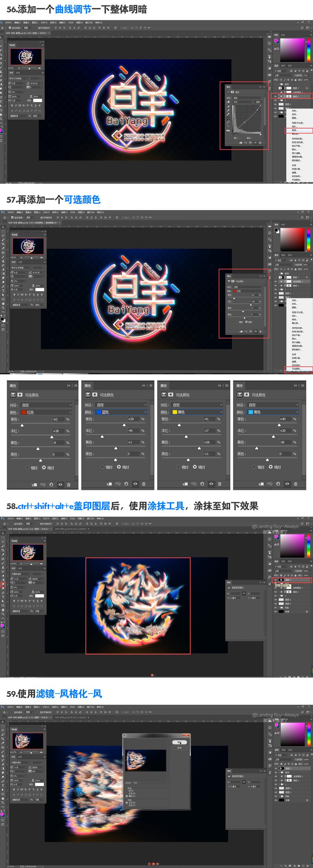Screen dimensions: 313x868
Task: Collapse Blues (蓝色) Properties panel with double-arrow icon
Action: [x=144, y=385]
